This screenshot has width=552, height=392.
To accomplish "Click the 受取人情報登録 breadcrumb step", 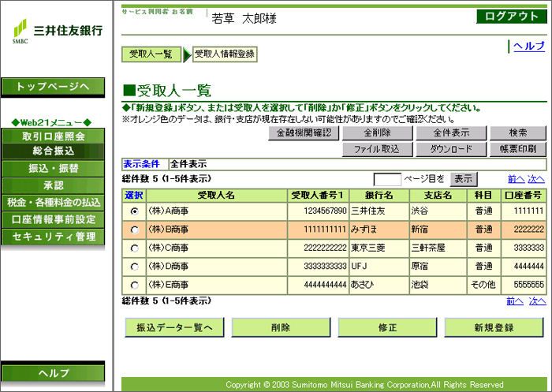I will click(x=225, y=54).
